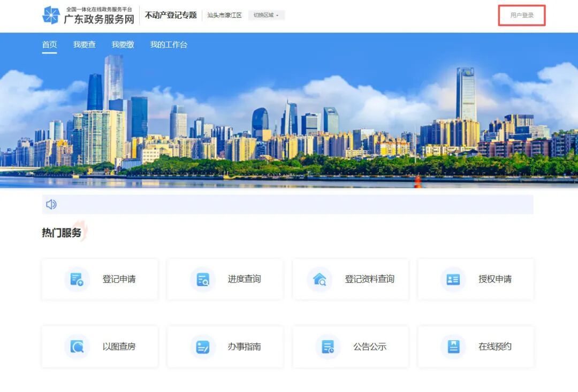Screen dimensions: 578x392
Task: Open the 我要查 navigation menu
Action: (85, 45)
